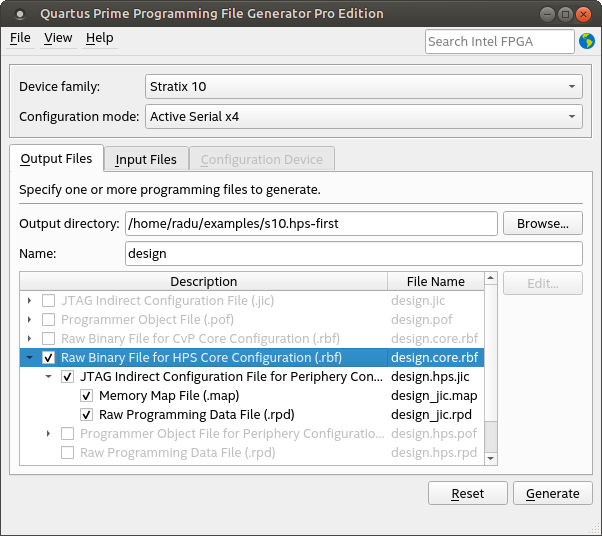
Task: Open the Configuration mode dropdown
Action: [x=363, y=117]
